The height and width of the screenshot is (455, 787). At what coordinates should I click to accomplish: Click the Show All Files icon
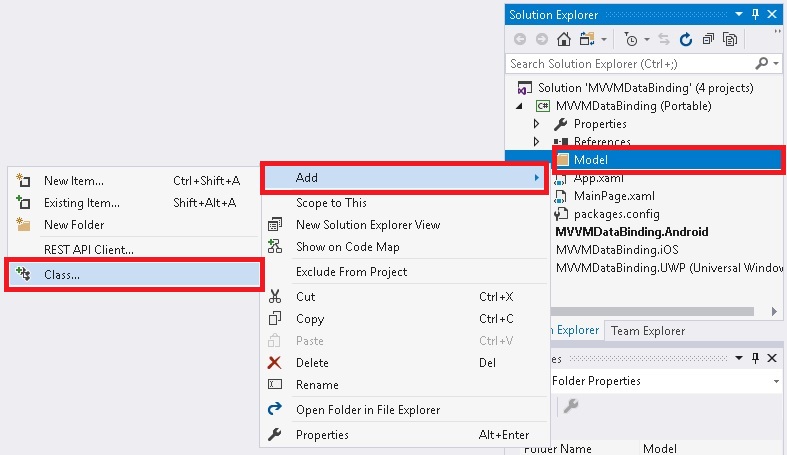(x=730, y=40)
